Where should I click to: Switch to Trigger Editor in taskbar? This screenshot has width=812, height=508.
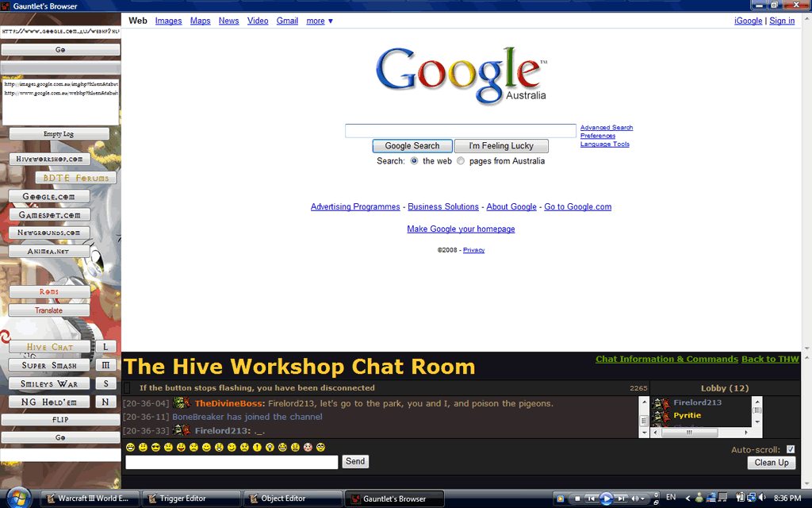tap(190, 498)
